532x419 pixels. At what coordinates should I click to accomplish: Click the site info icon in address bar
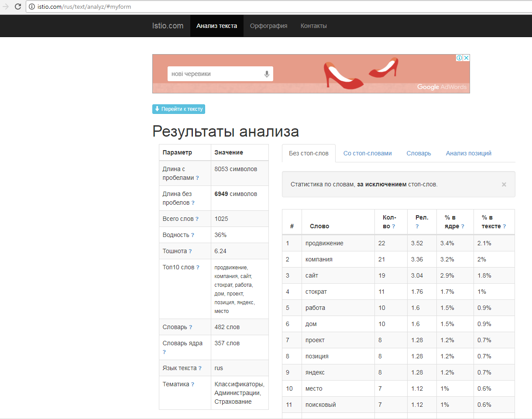pyautogui.click(x=32, y=7)
